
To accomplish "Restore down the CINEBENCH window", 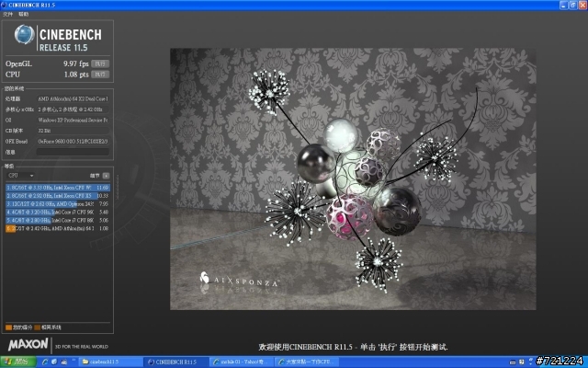I will 573,5.
